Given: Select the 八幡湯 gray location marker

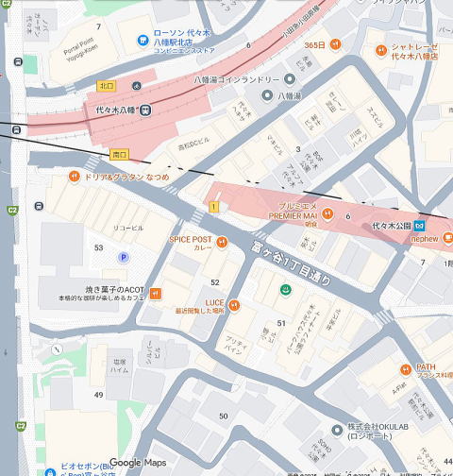Looking at the screenshot, I should point(267,95).
